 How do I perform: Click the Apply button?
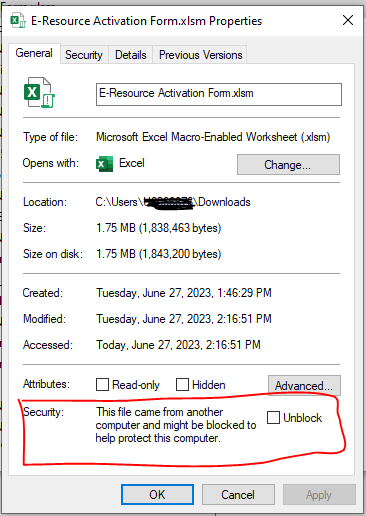[319, 495]
